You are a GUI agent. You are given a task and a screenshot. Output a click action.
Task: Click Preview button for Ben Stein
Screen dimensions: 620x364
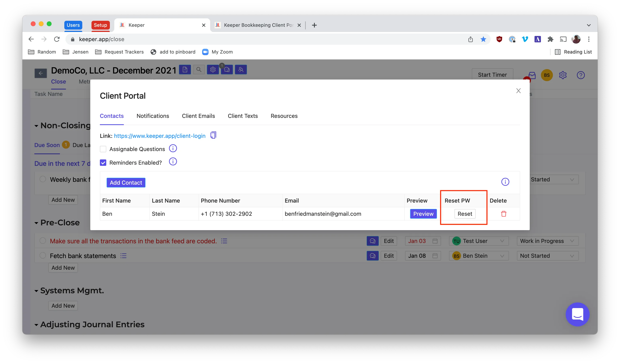pyautogui.click(x=423, y=214)
